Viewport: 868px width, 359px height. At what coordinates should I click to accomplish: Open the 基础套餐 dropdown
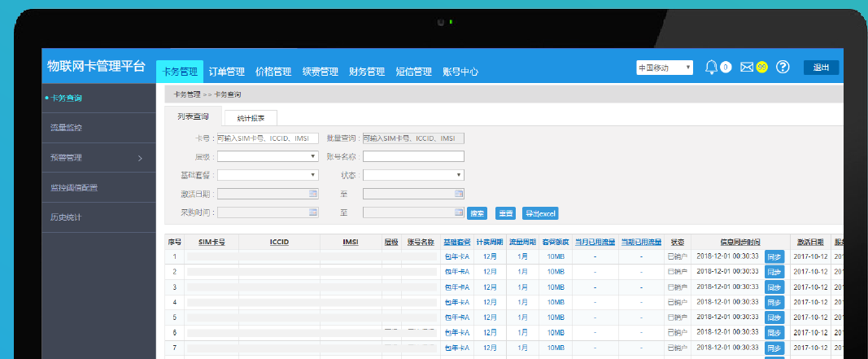(268, 175)
